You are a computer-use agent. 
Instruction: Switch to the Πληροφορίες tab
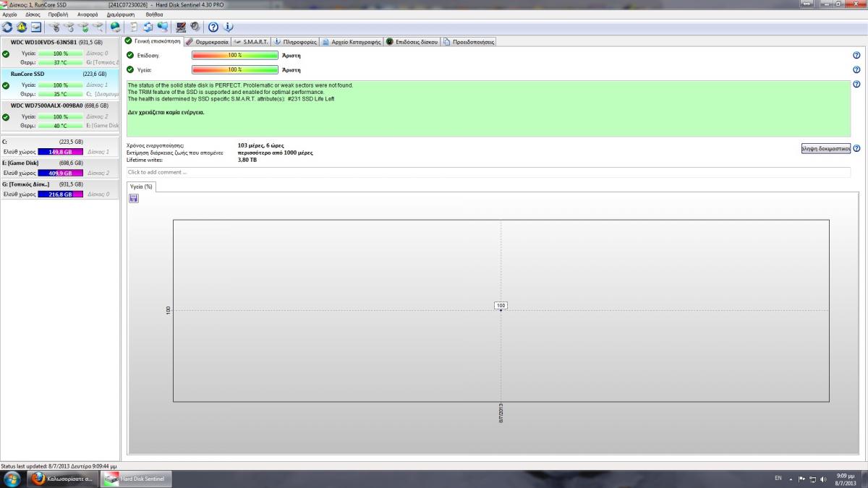click(x=295, y=42)
